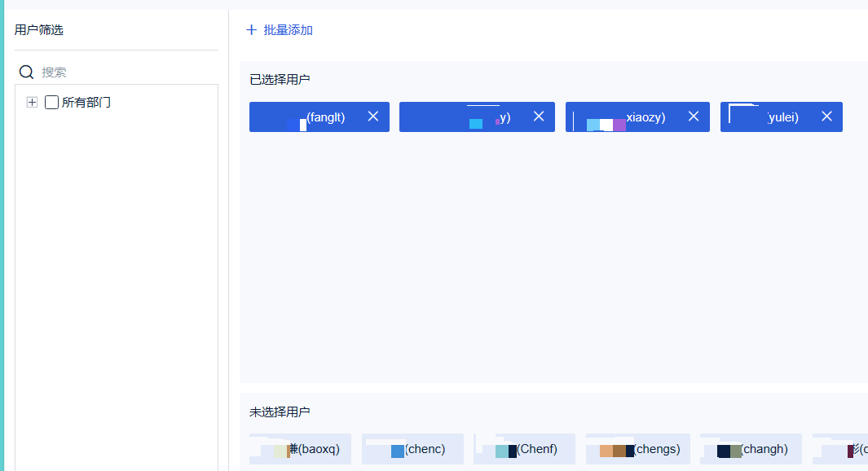Remove the yulei selected user

click(x=826, y=117)
